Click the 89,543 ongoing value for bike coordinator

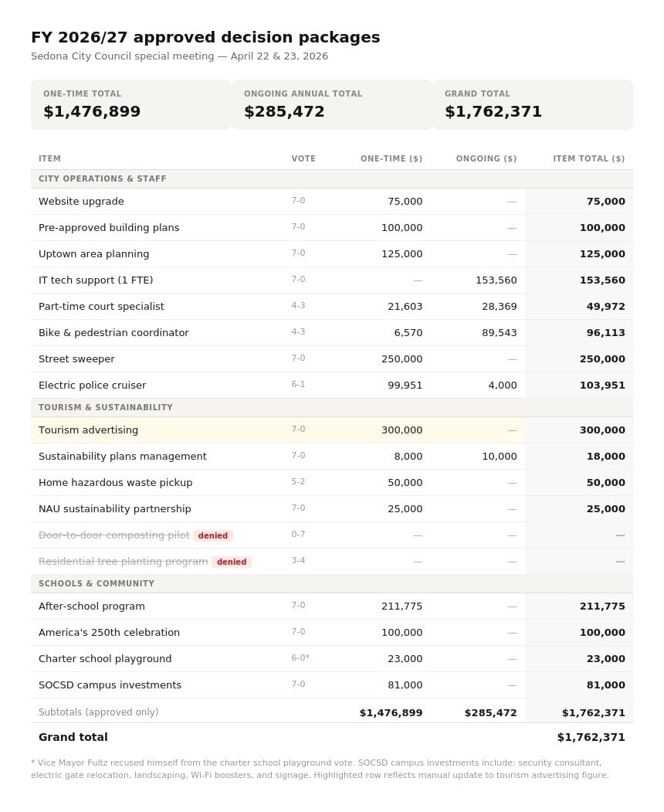[500, 333]
